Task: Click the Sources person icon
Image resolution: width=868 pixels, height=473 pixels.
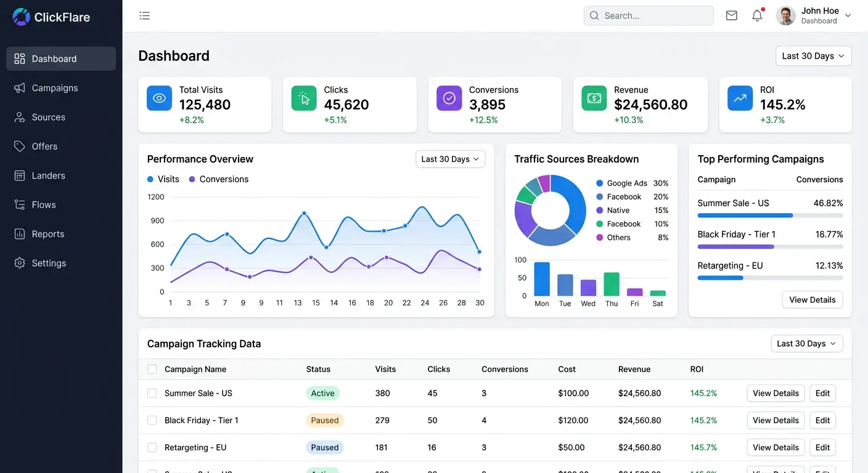Action: pos(20,117)
